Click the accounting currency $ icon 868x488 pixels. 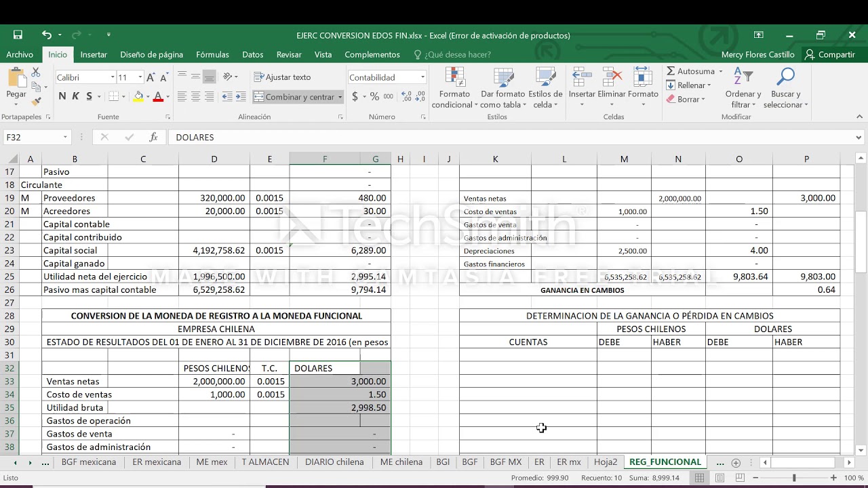point(355,97)
